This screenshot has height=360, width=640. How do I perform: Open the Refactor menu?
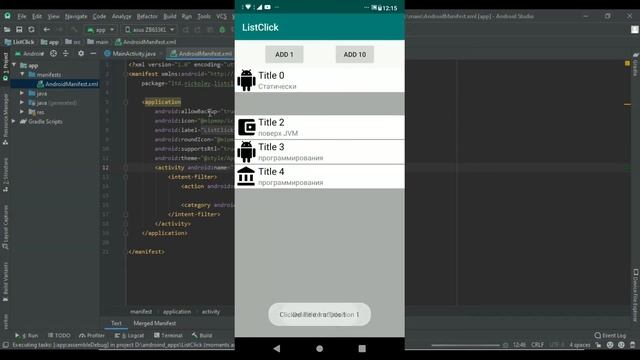click(147, 16)
